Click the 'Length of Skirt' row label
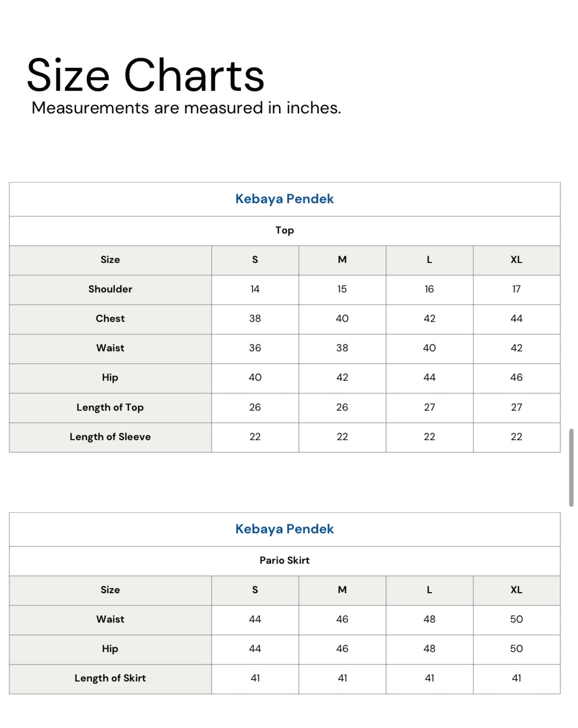 [110, 678]
